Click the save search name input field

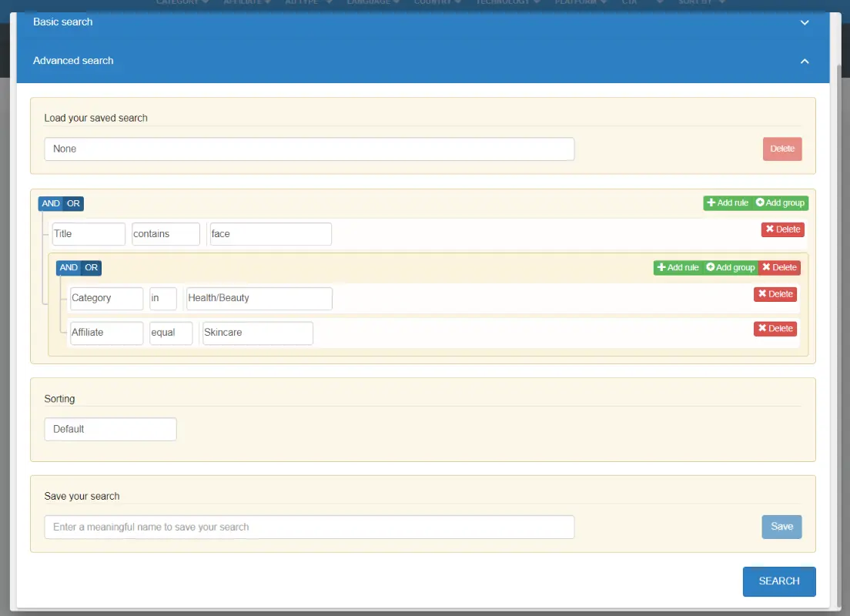coord(309,527)
